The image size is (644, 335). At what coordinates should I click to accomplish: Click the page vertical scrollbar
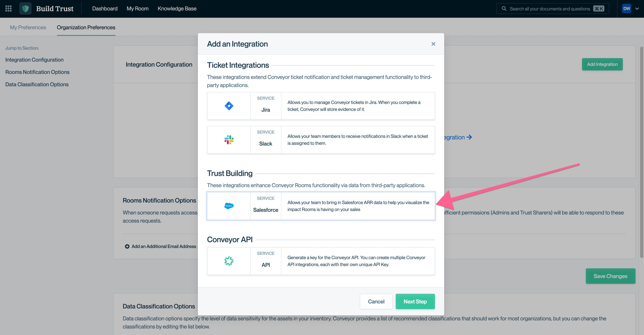click(x=641, y=150)
